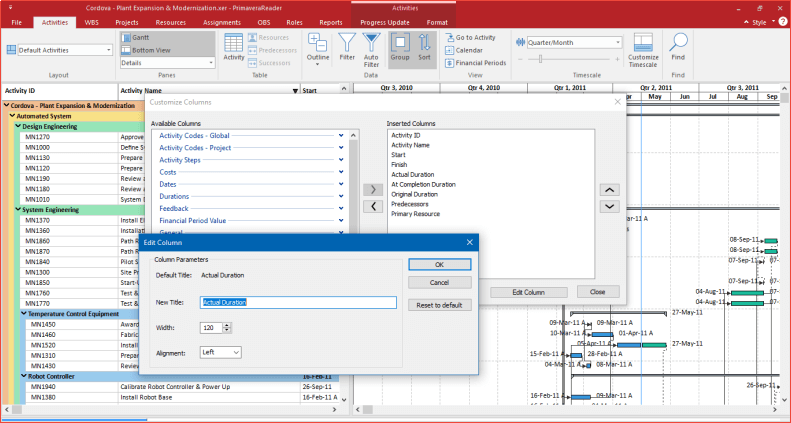Image resolution: width=791 pixels, height=423 pixels.
Task: Click the Width stepper arrows
Action: (x=227, y=328)
